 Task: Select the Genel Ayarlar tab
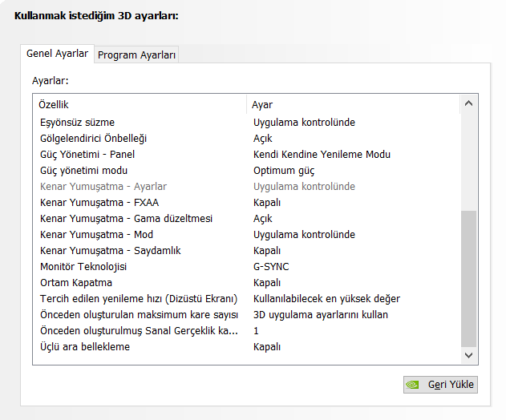pos(57,54)
